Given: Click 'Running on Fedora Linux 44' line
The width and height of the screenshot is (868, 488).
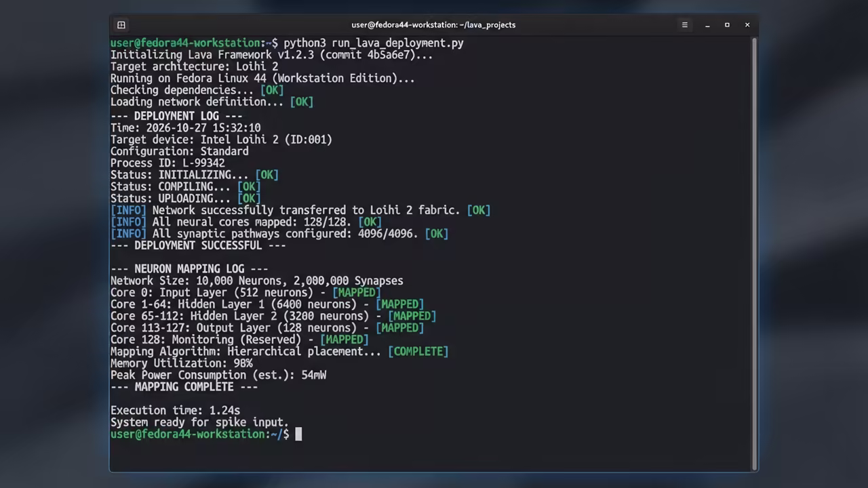Looking at the screenshot, I should (x=262, y=79).
